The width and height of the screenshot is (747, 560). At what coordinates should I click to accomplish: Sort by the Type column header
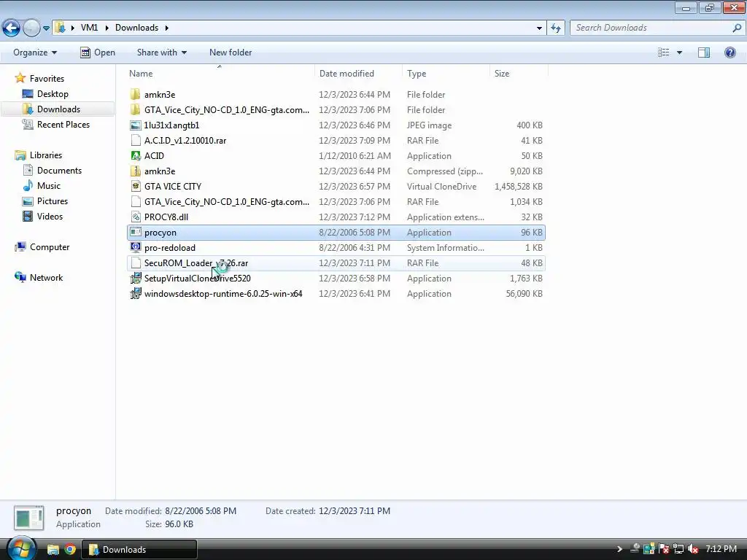coord(446,74)
